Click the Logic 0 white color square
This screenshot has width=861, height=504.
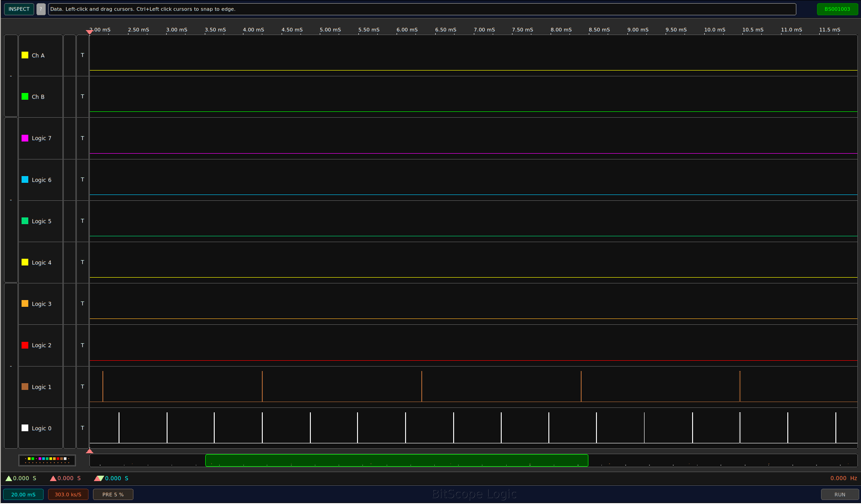(25, 428)
